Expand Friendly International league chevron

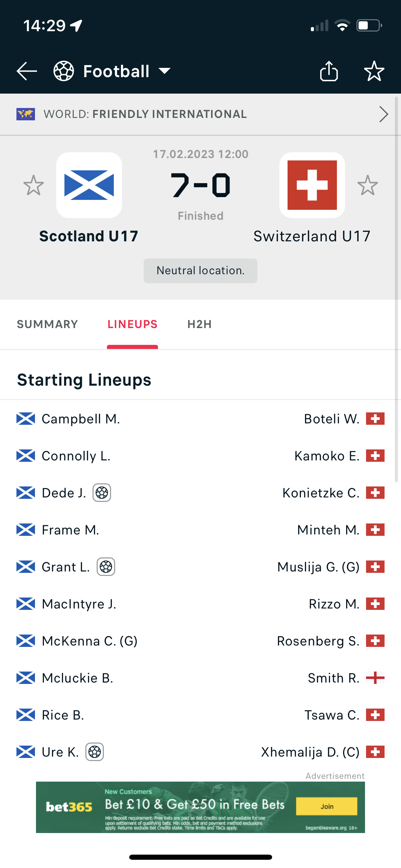pyautogui.click(x=384, y=114)
